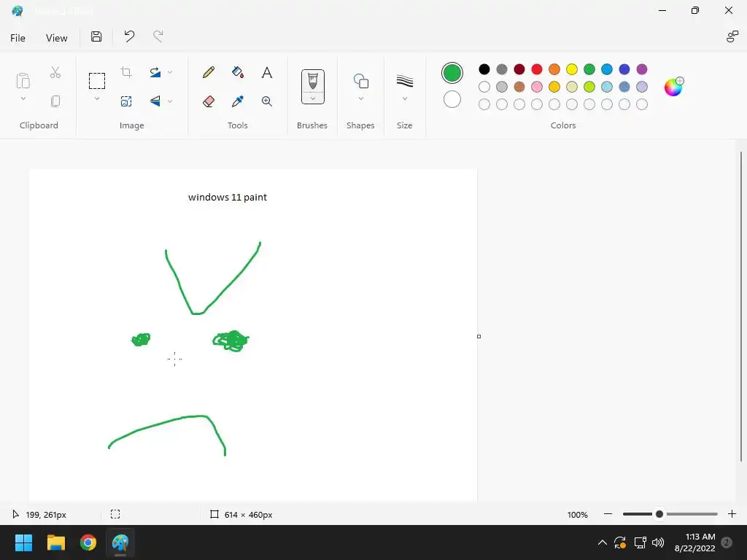This screenshot has width=747, height=560.
Task: Select the Magnifier tool
Action: [267, 101]
